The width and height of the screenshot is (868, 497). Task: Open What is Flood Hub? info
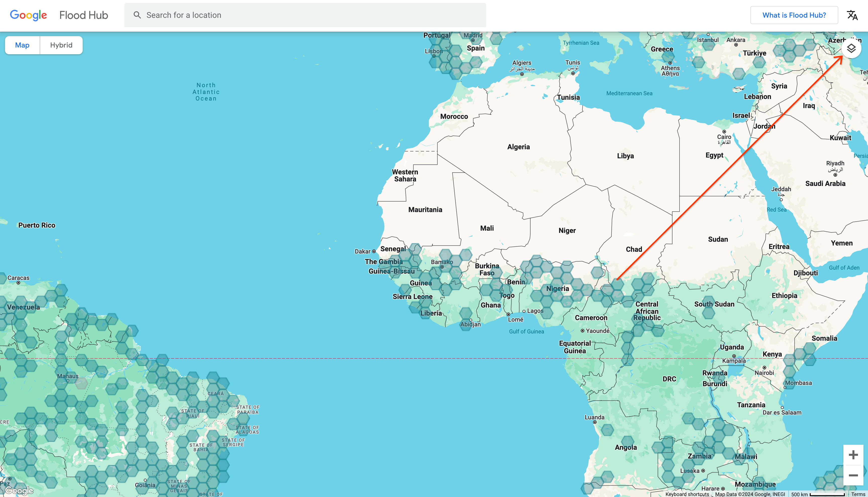point(794,15)
